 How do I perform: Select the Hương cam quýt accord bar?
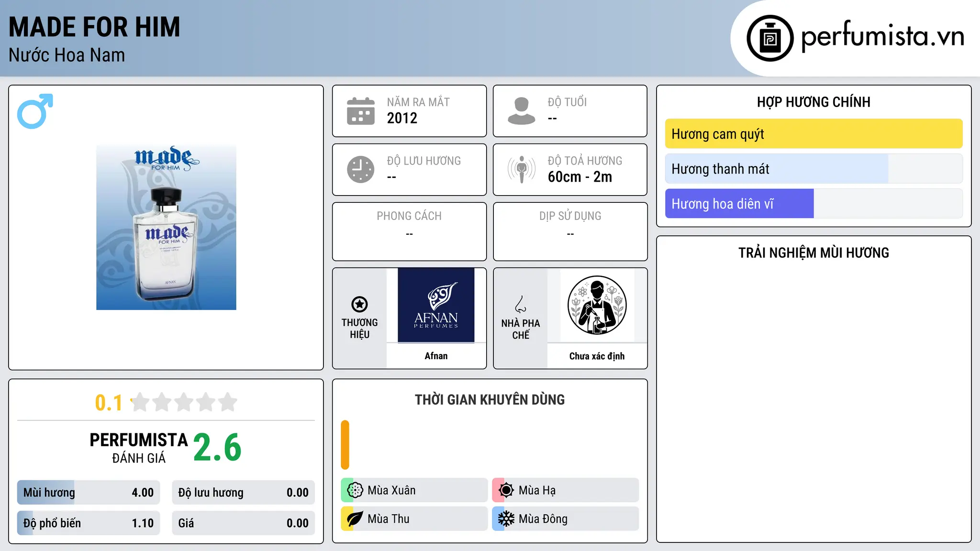813,134
